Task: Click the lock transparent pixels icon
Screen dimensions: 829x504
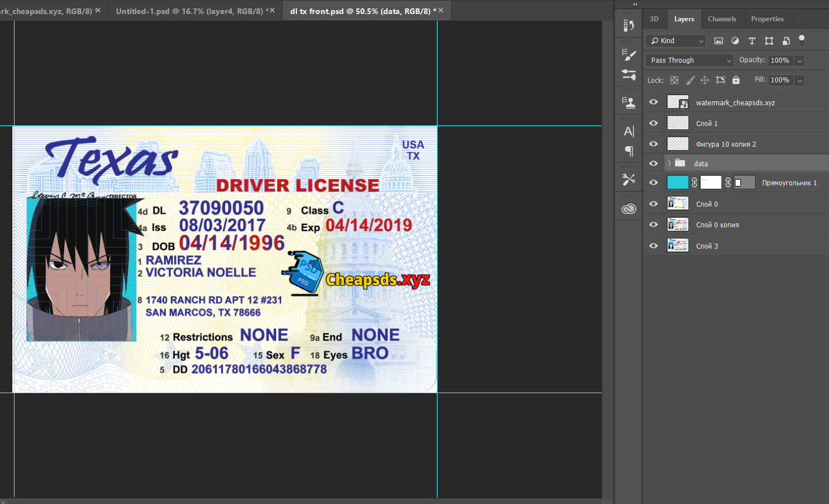Action: click(x=674, y=80)
